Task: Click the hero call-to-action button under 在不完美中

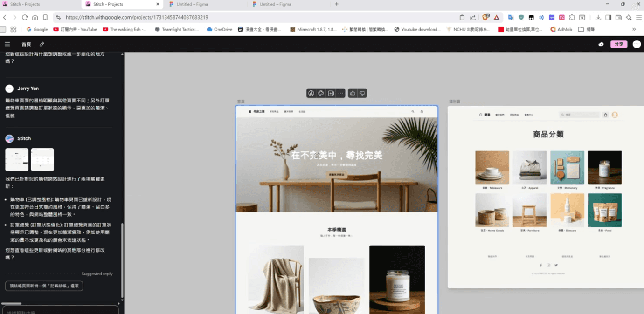Action: (x=337, y=175)
